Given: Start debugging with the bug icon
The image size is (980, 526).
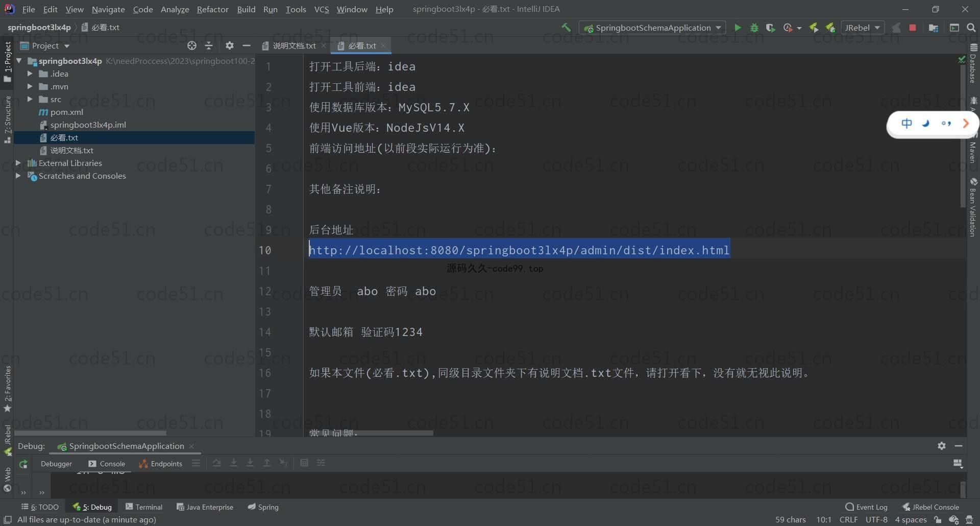Looking at the screenshot, I should tap(754, 28).
